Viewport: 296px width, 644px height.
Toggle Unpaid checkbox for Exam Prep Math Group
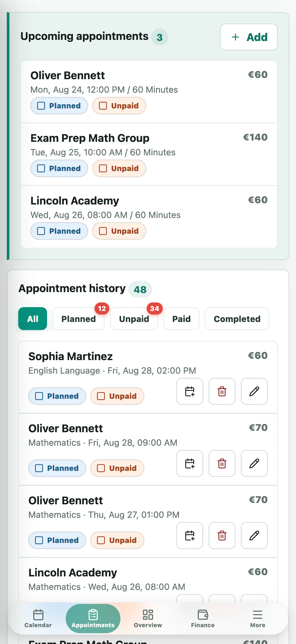click(x=103, y=168)
